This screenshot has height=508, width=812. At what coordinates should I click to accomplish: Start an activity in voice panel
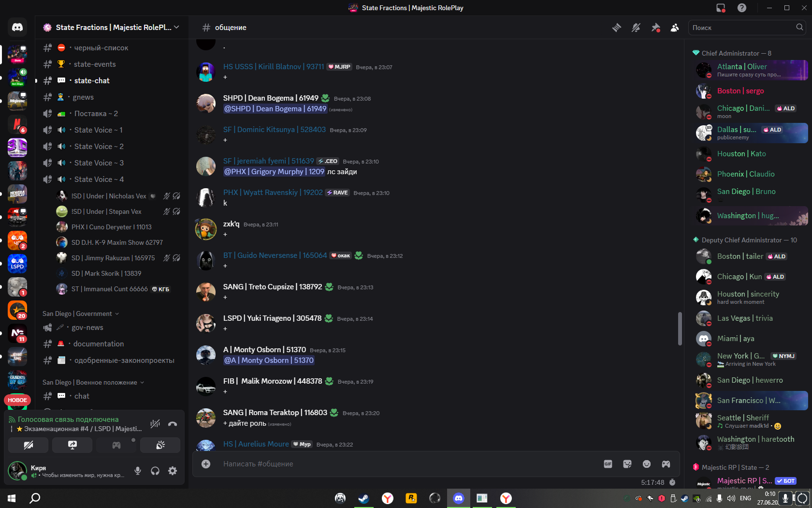point(116,445)
